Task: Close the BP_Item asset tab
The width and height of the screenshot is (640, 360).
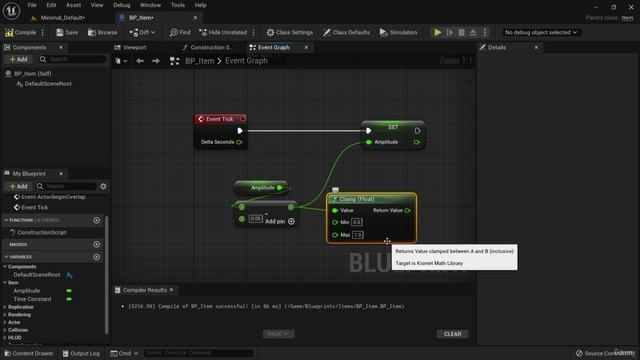Action: (x=195, y=18)
